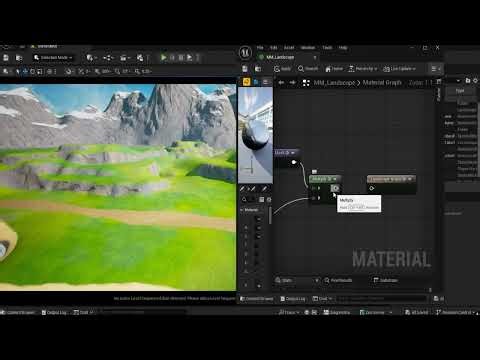Image resolution: width=480 pixels, height=360 pixels.
Task: Click the Stats button below the graph
Action: tap(284, 280)
